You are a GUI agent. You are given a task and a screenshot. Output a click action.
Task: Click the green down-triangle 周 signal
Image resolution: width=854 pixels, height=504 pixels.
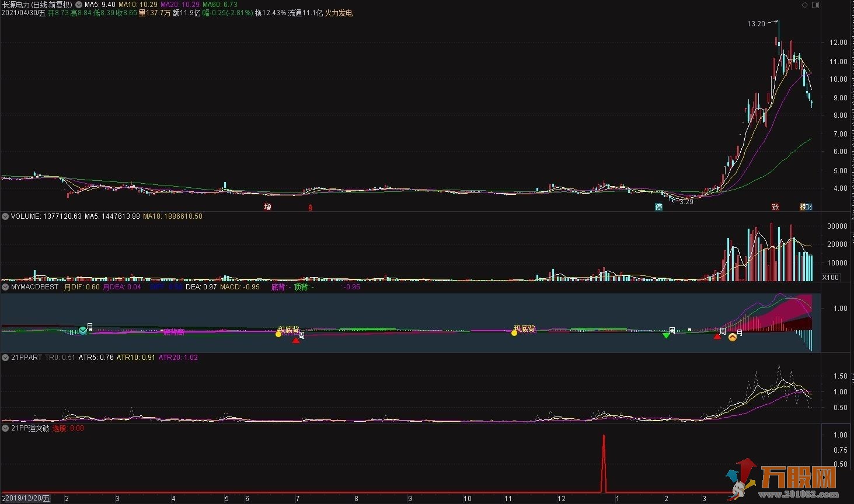tap(666, 335)
